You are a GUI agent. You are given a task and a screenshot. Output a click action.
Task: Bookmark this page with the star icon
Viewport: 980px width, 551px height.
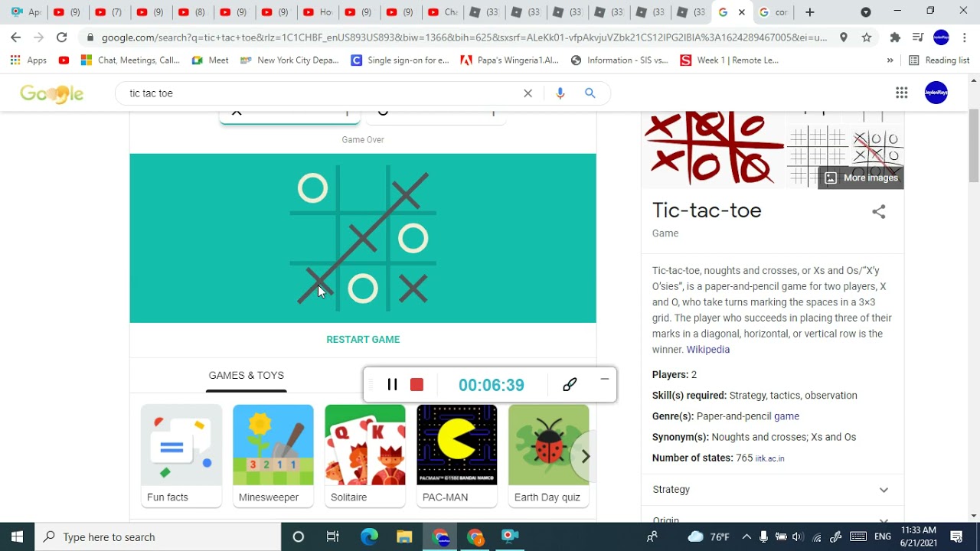[867, 37]
